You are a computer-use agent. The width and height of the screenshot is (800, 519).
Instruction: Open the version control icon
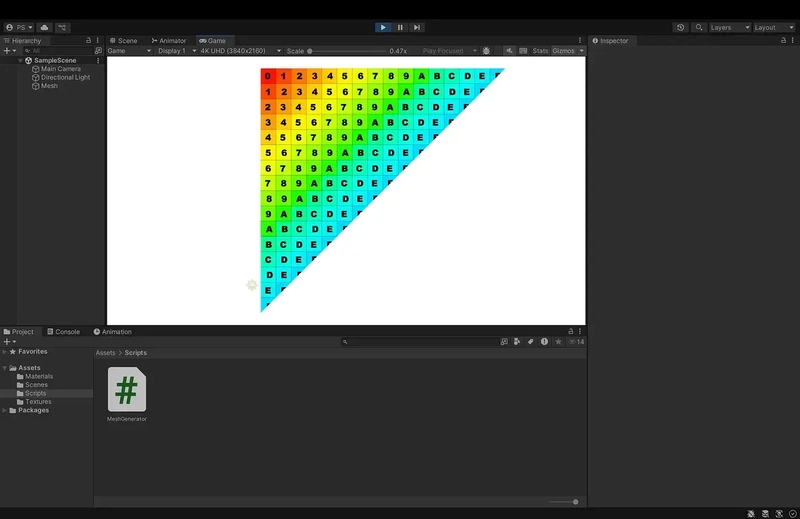[x=63, y=27]
